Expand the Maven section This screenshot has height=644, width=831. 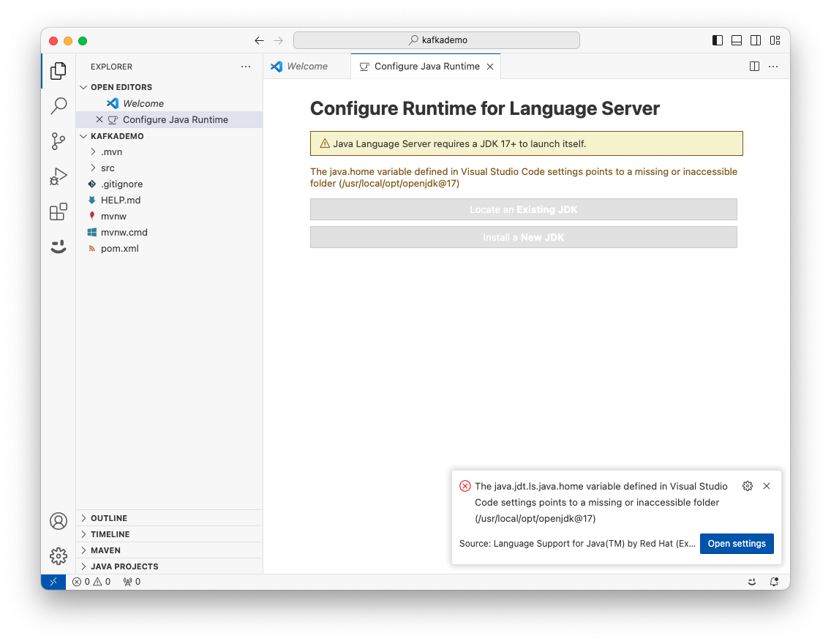[x=170, y=550]
